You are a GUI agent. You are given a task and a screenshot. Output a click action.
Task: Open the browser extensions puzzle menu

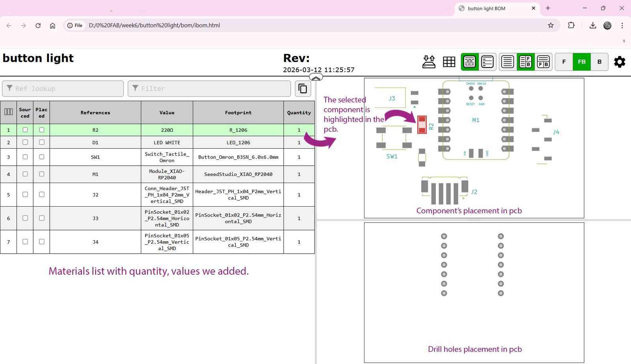[571, 25]
